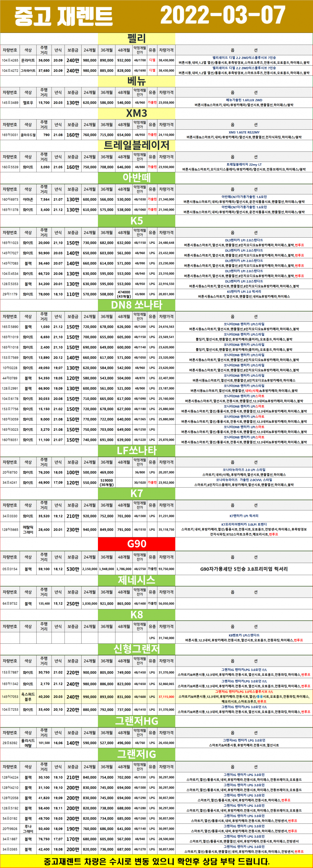The image size is (313, 868).
Task: Select the plate number ending in 9732
Action: [x=10, y=604]
